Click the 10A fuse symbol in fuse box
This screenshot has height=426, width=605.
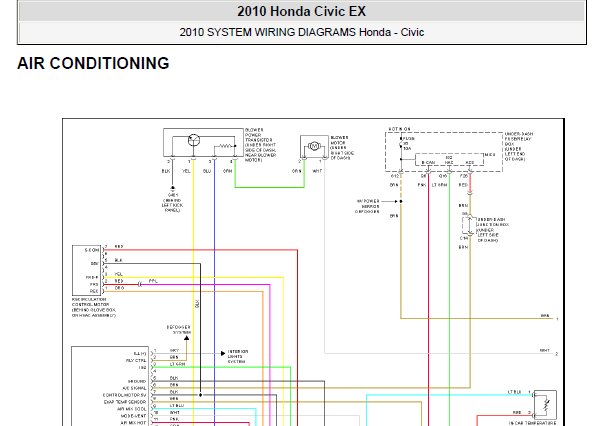pos(401,143)
